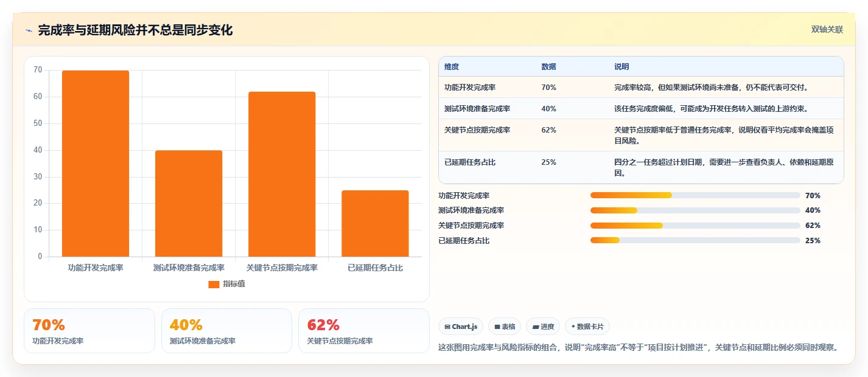Click the y-axis value 70
868x377 pixels.
38,70
